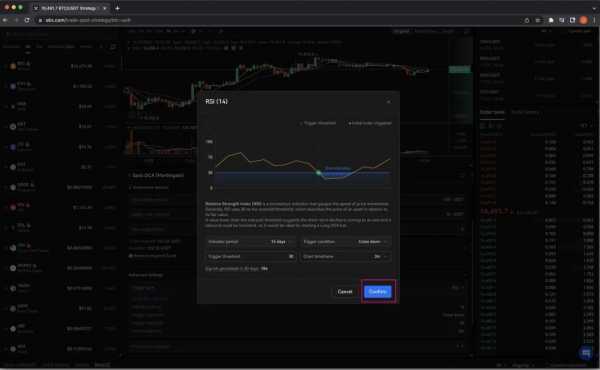Close the RSI (14) dialog
The image size is (600, 370).
point(388,102)
